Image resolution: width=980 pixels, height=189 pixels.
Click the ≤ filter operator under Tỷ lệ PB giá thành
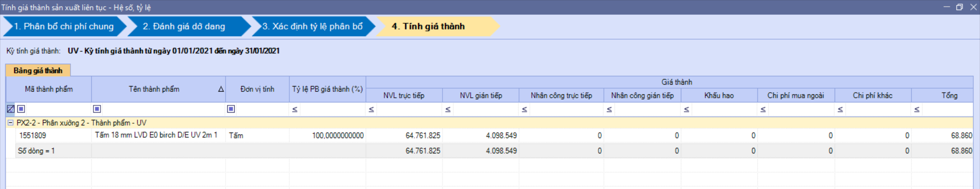pos(295,110)
